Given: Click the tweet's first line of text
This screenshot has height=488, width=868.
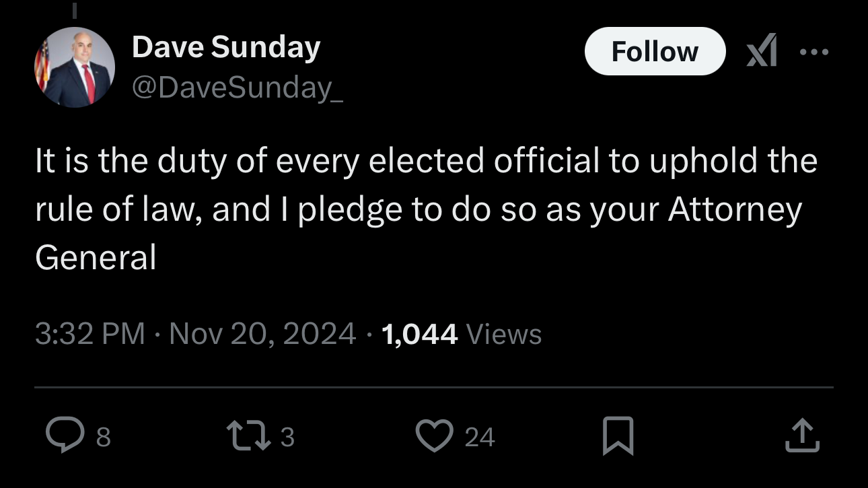Looking at the screenshot, I should 426,162.
